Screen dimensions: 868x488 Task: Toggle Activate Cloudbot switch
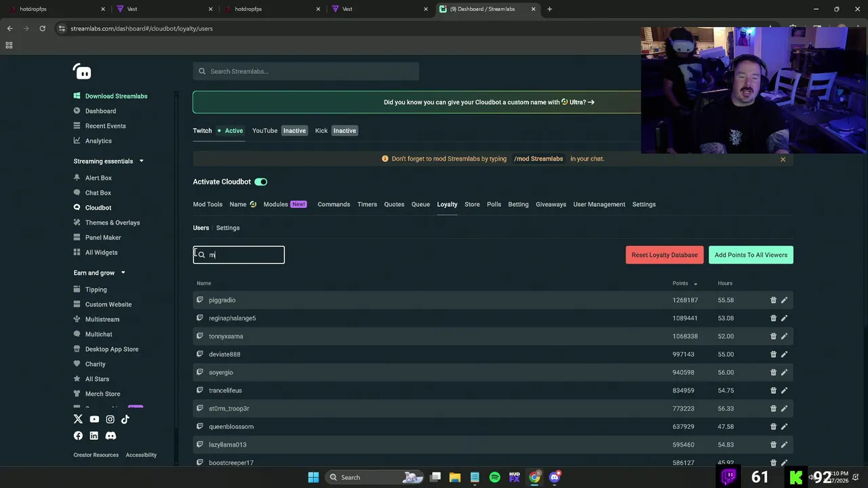261,182
